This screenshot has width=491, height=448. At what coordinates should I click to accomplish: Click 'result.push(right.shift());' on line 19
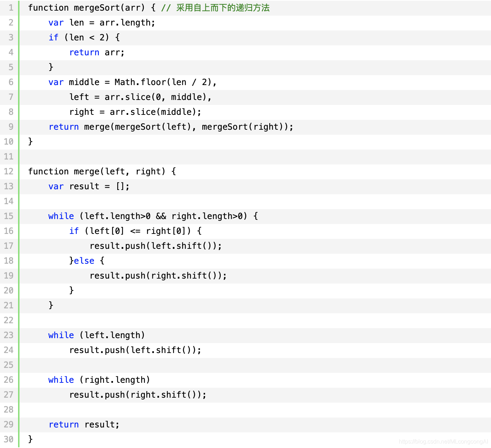coord(158,276)
